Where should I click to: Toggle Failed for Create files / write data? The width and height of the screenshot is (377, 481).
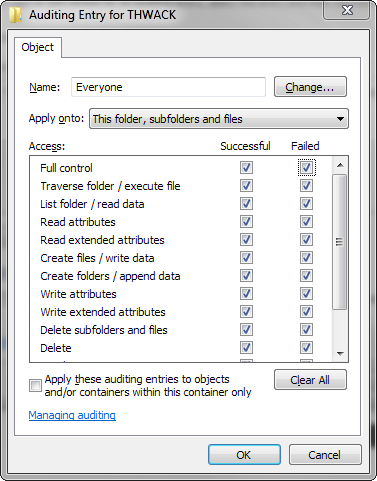click(306, 258)
